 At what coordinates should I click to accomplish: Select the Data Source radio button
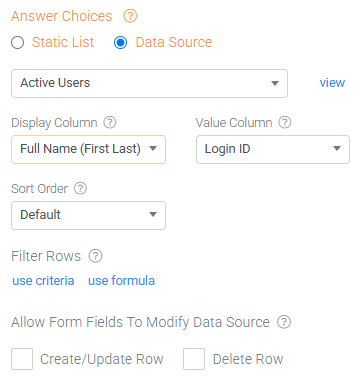(x=120, y=43)
